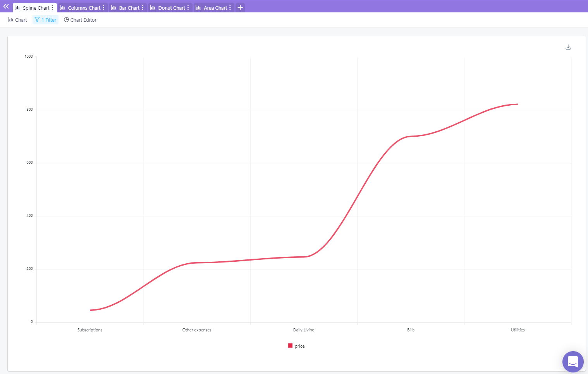Open Area Chart tab options menu
The image size is (588, 374).
click(x=230, y=8)
